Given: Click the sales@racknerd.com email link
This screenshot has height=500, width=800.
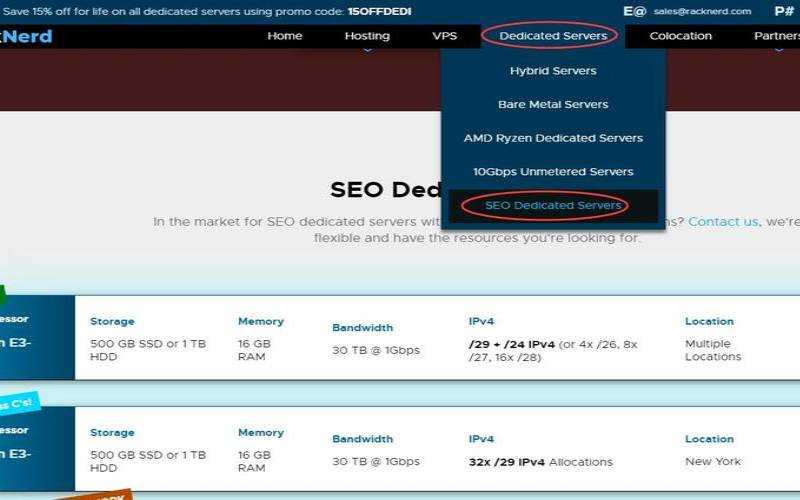Looking at the screenshot, I should coord(702,11).
